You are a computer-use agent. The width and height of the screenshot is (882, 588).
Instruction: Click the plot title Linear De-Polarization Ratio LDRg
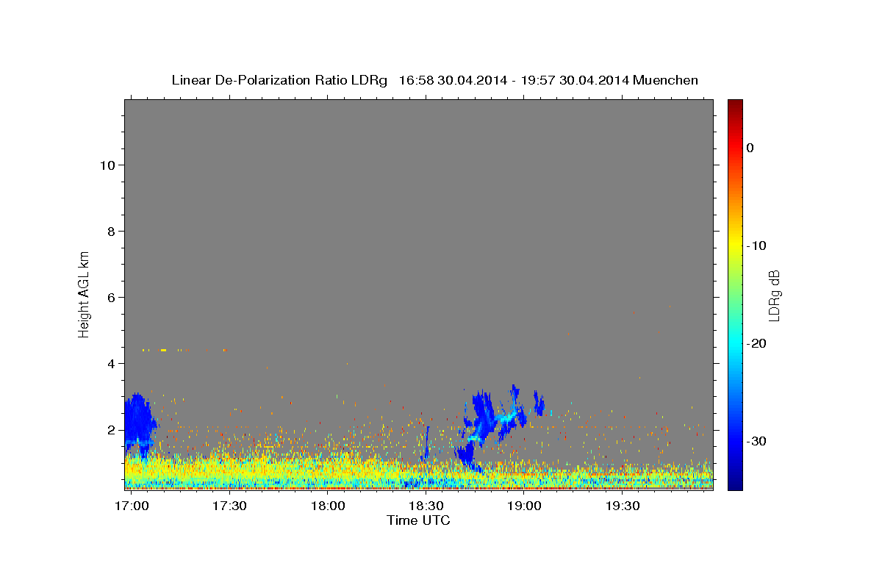(434, 80)
